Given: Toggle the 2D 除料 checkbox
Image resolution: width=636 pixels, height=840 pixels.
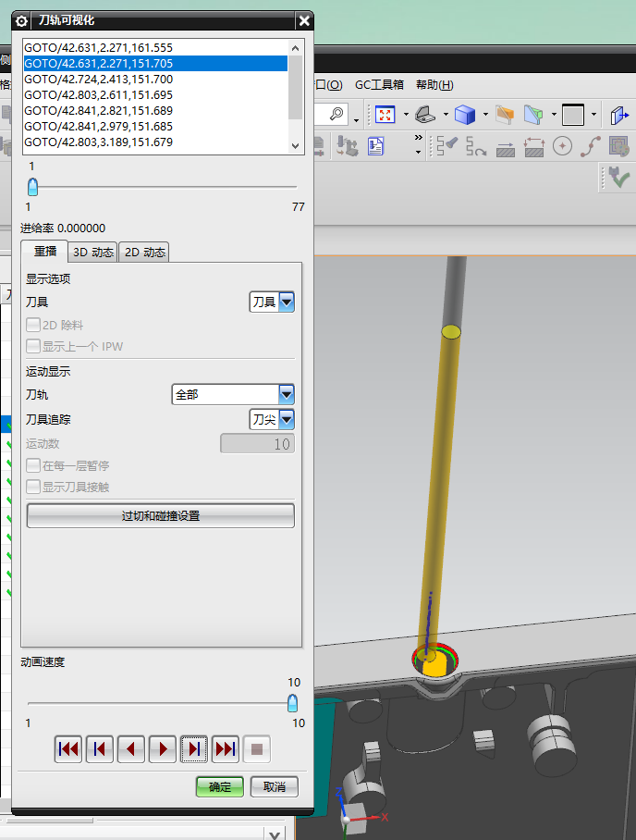Looking at the screenshot, I should click(33, 325).
